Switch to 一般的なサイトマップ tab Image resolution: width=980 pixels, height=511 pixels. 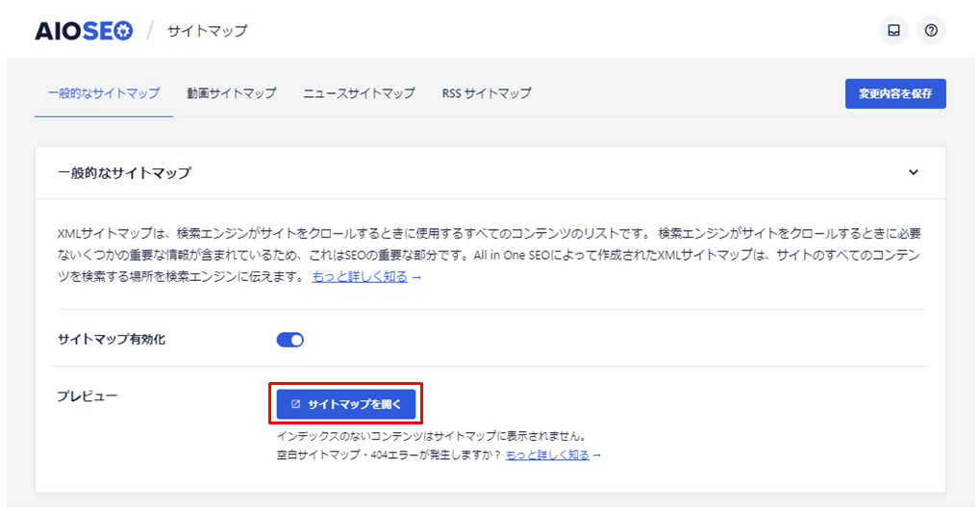pos(104,93)
